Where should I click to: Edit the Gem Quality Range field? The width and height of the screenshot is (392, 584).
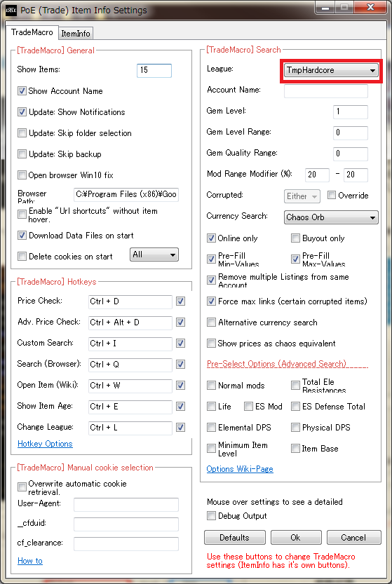click(350, 154)
